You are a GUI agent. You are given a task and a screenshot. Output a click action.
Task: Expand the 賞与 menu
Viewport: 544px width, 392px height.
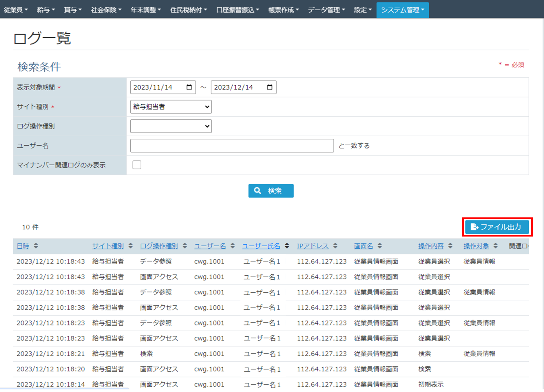point(73,10)
